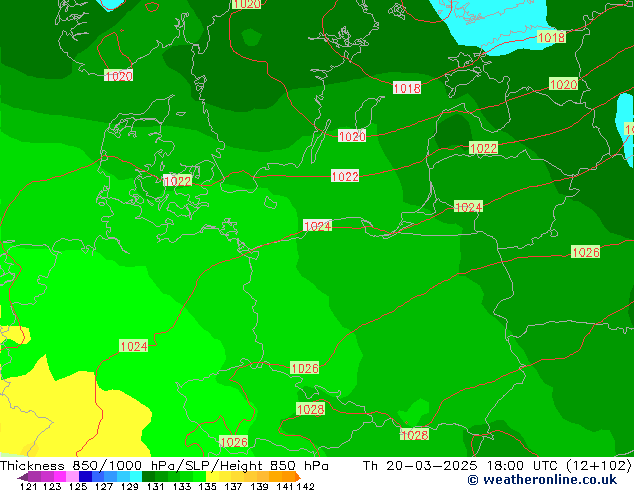
Task: Pick the light pink legend swatch
Action: pyautogui.click(x=72, y=477)
